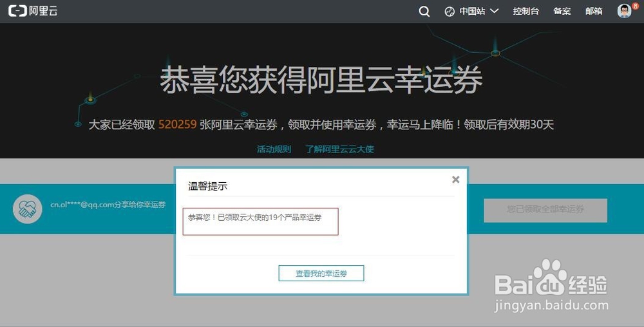Click the user avatar icon
This screenshot has height=327, width=644.
click(x=624, y=11)
